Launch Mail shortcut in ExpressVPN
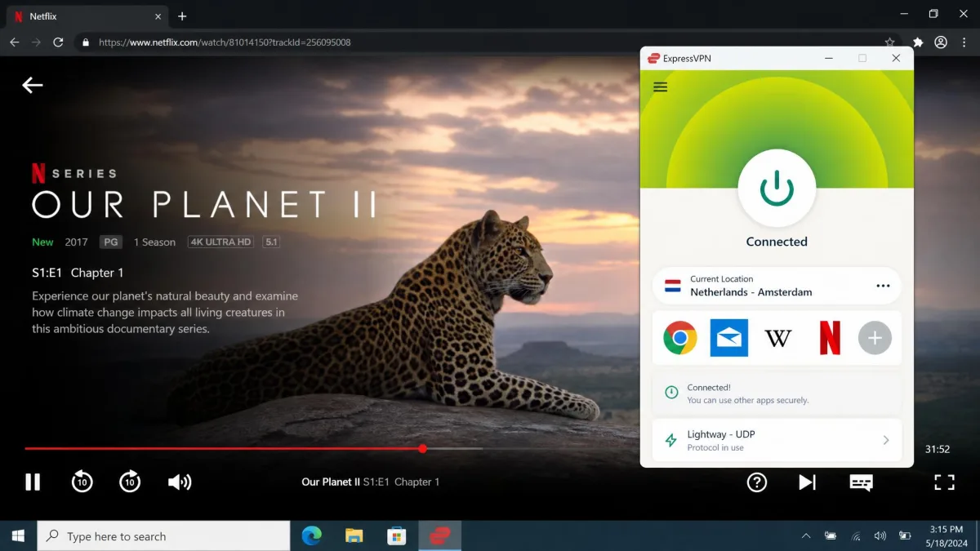 pyautogui.click(x=728, y=338)
